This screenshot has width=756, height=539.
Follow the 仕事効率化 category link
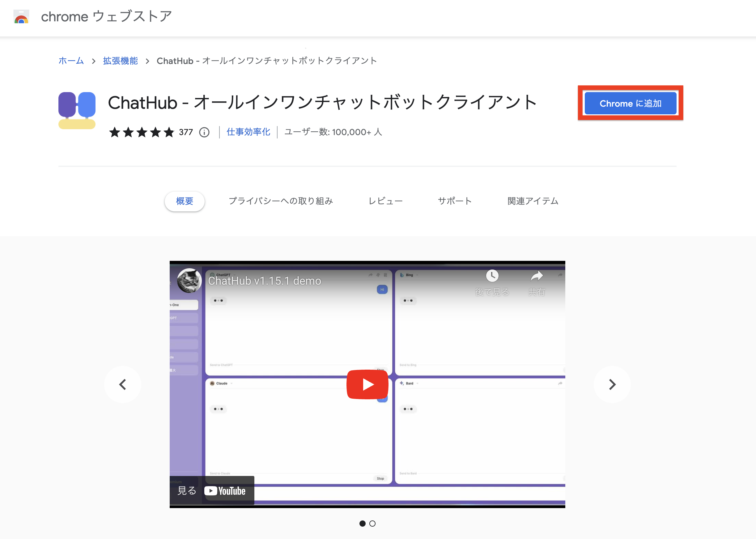(x=248, y=132)
